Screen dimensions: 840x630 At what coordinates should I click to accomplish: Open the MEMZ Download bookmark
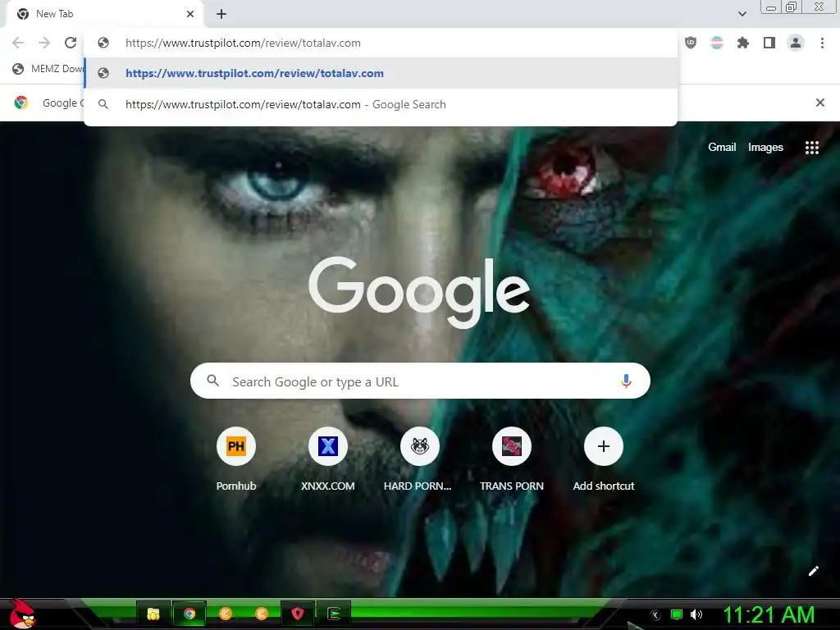tap(48, 69)
